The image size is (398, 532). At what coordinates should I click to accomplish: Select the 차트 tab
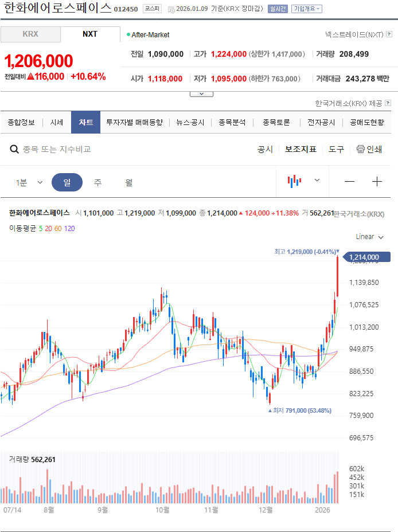[86, 122]
